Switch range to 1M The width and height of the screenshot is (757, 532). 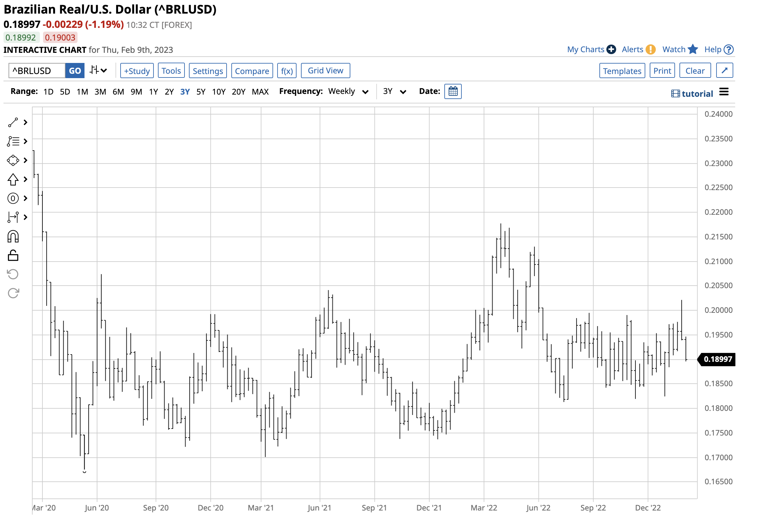click(82, 92)
